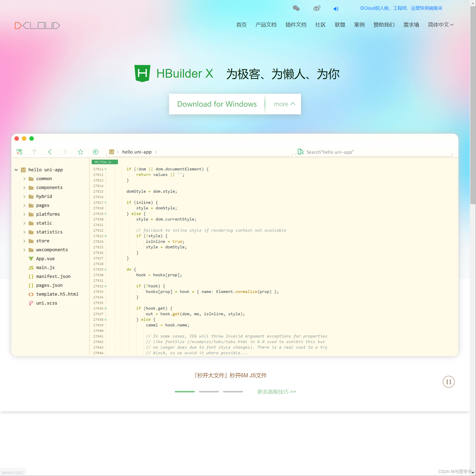Viewport: 476px width, 476px height.
Task: Open the 更多高级技巧 link
Action: tap(276, 392)
